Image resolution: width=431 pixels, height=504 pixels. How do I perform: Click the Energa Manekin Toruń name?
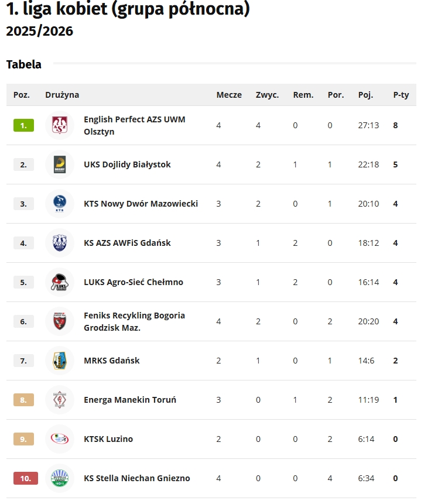click(x=129, y=400)
